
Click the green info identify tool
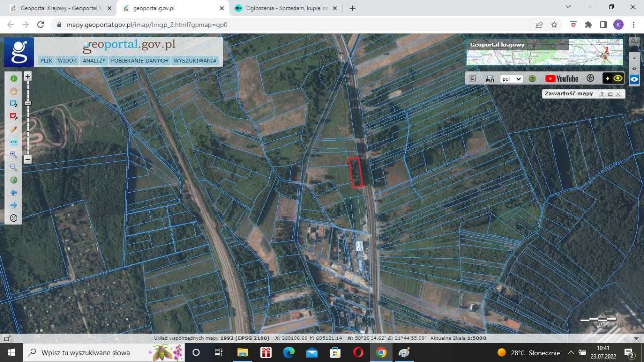14,78
